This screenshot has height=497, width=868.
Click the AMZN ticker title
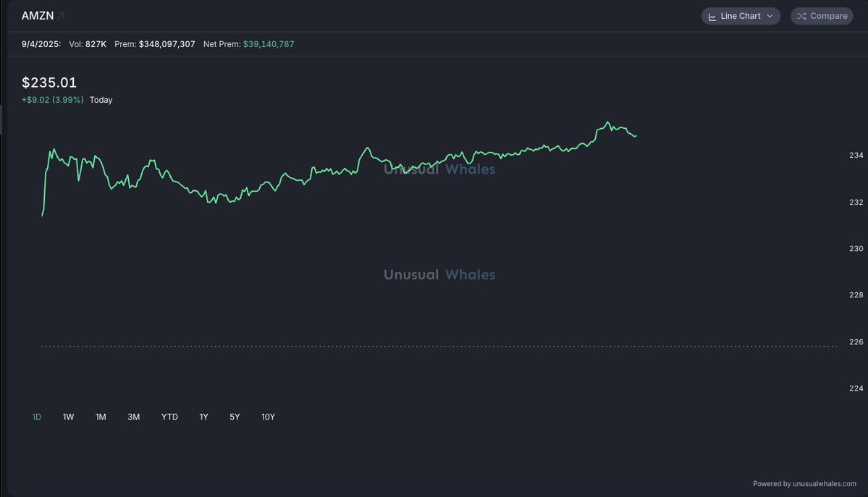coord(38,16)
